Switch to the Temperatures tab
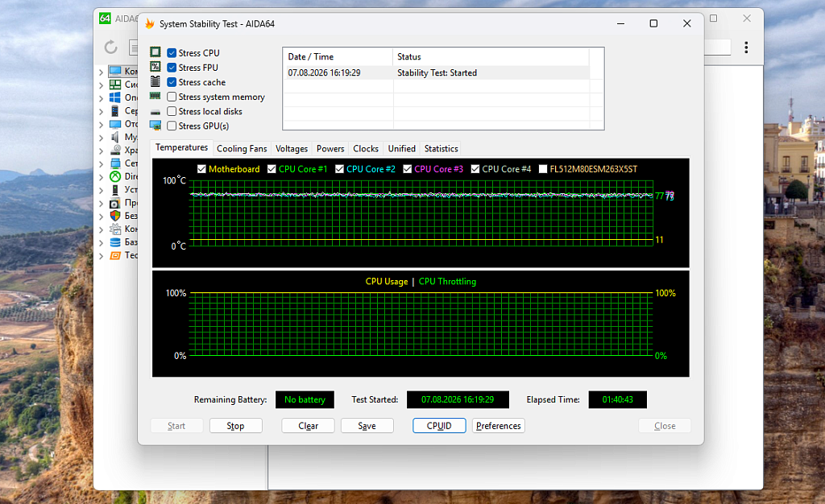Image resolution: width=825 pixels, height=504 pixels. pos(181,147)
